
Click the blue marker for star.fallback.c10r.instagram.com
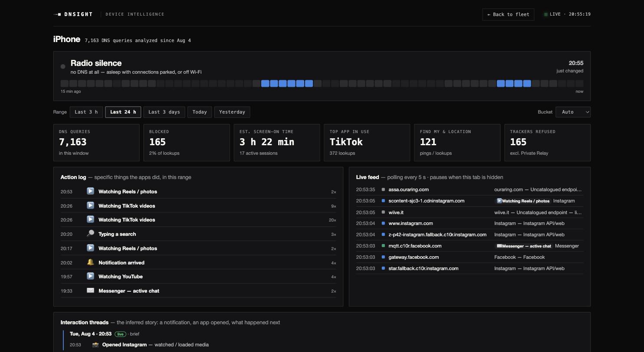tap(383, 268)
